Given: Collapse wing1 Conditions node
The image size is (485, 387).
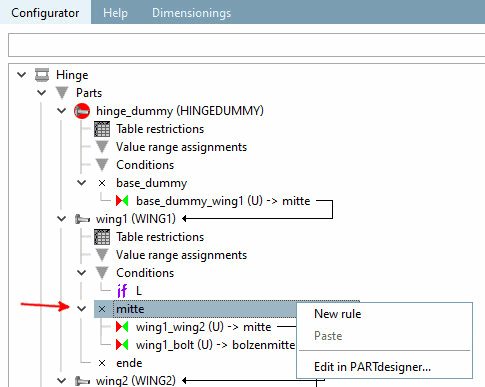Looking at the screenshot, I should click(82, 273).
